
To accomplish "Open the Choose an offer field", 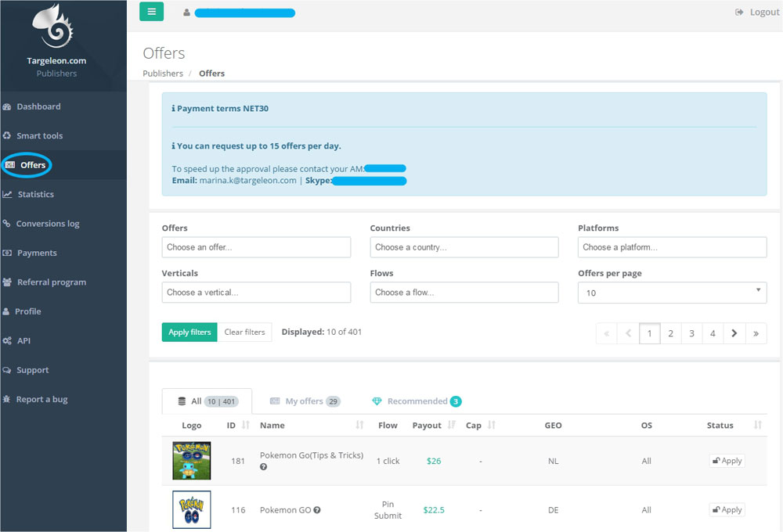I will [256, 247].
